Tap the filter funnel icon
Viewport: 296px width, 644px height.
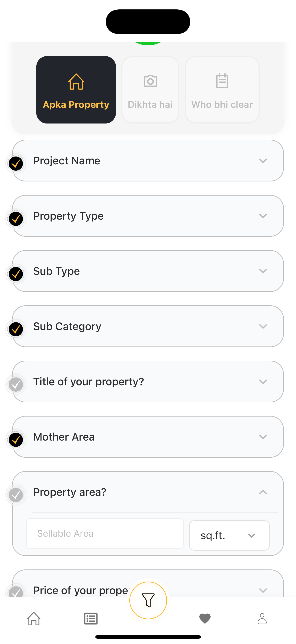(148, 600)
